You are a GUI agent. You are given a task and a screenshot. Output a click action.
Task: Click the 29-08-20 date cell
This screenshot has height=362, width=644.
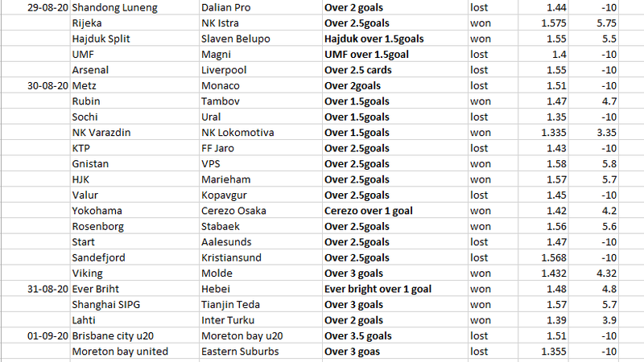coord(35,7)
